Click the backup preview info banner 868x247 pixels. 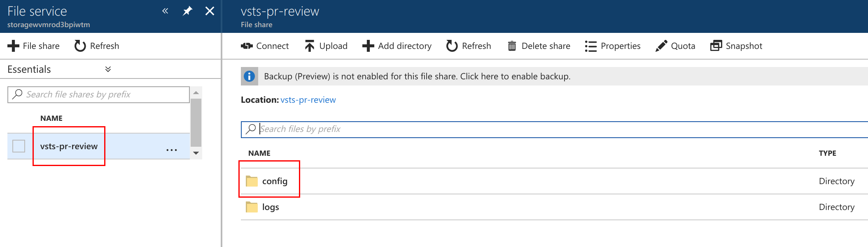pyautogui.click(x=554, y=76)
